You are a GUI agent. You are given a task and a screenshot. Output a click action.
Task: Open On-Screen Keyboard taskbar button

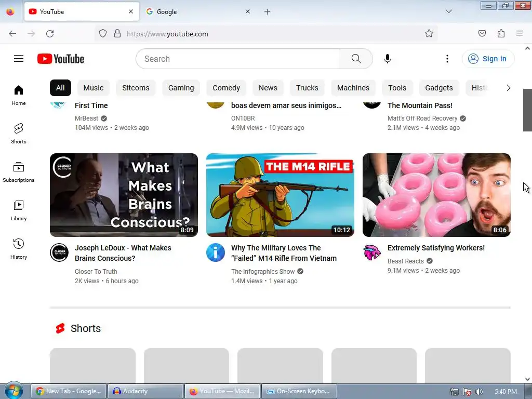(299, 391)
